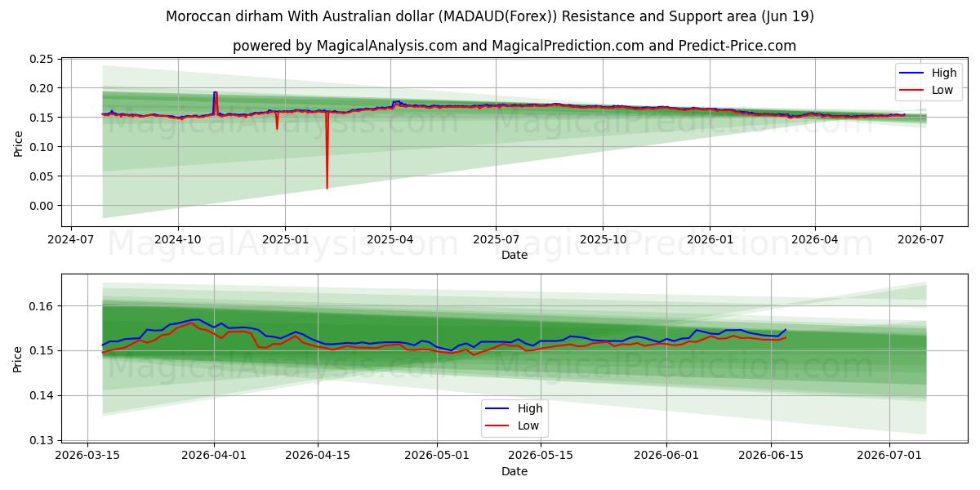Click the 2024-10 x-axis label
Viewport: 980px width, 490px height.
pyautogui.click(x=178, y=238)
